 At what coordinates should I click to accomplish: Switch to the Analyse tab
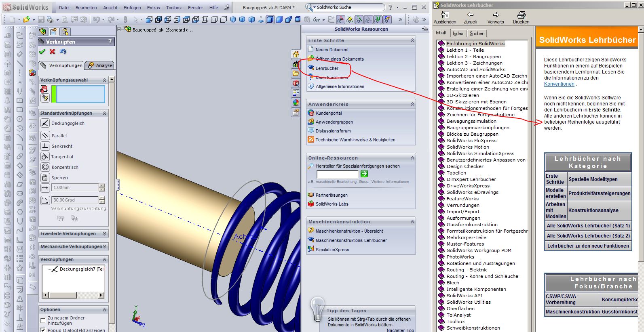(x=100, y=65)
